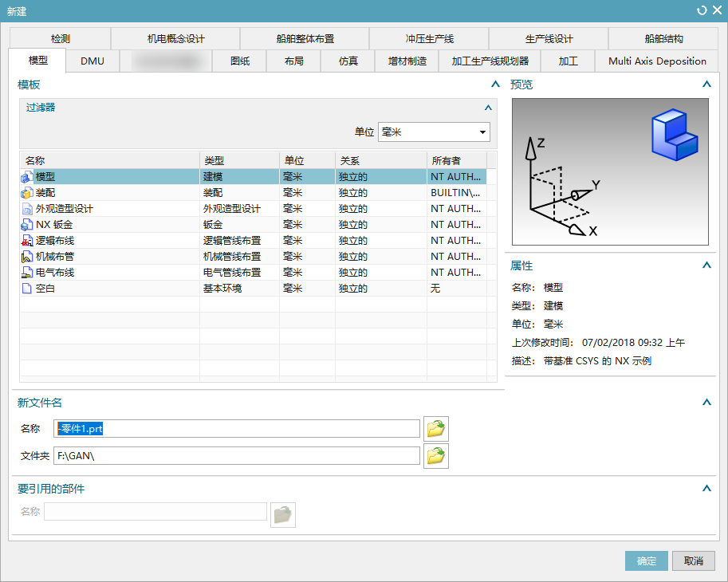The width and height of the screenshot is (728, 582).
Task: Click the 机械布管 template icon
Action: click(x=27, y=257)
